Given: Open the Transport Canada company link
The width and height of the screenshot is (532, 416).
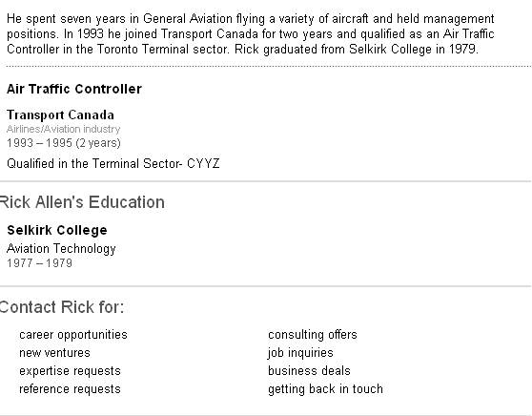Looking at the screenshot, I should [60, 114].
